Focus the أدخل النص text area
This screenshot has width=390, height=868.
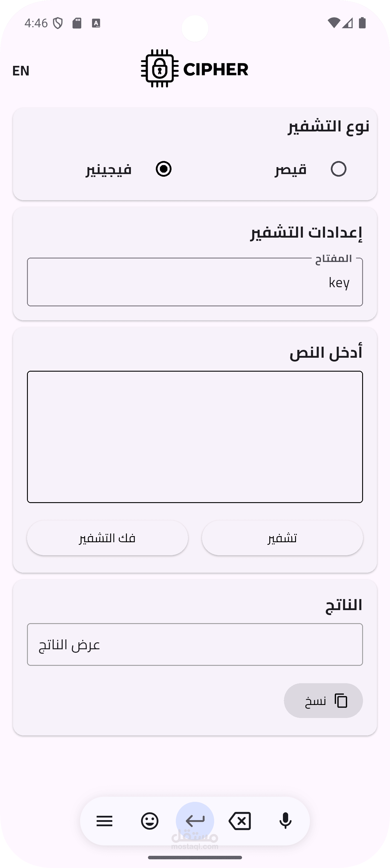point(195,437)
